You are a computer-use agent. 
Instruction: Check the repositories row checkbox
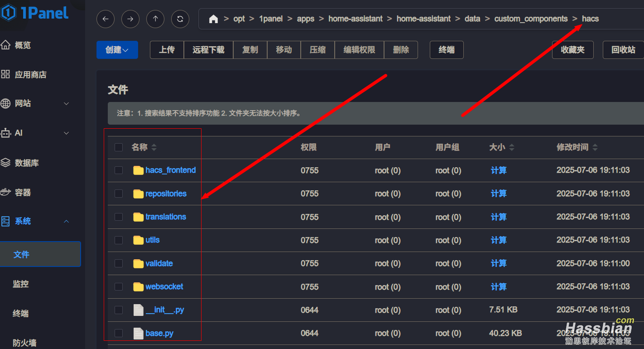pos(119,194)
